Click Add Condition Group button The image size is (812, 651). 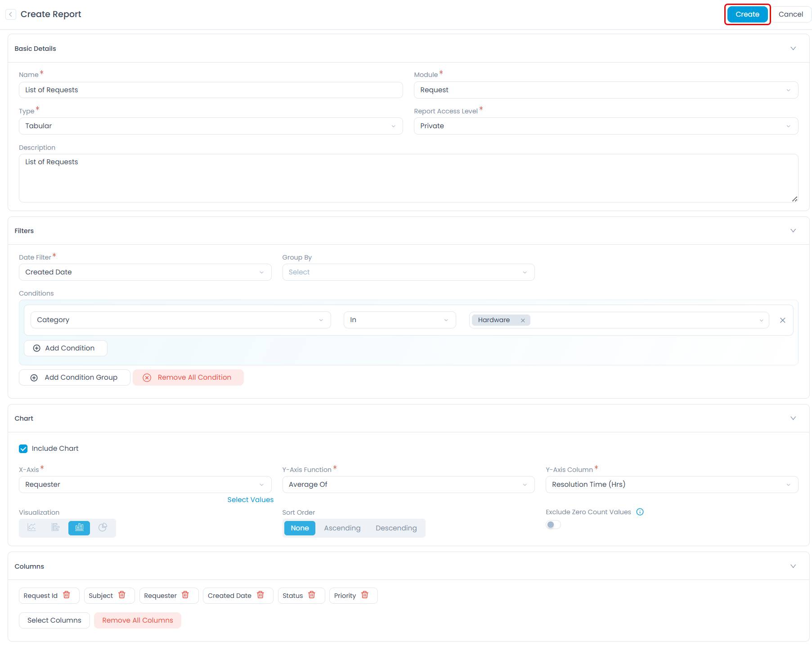[x=75, y=377]
